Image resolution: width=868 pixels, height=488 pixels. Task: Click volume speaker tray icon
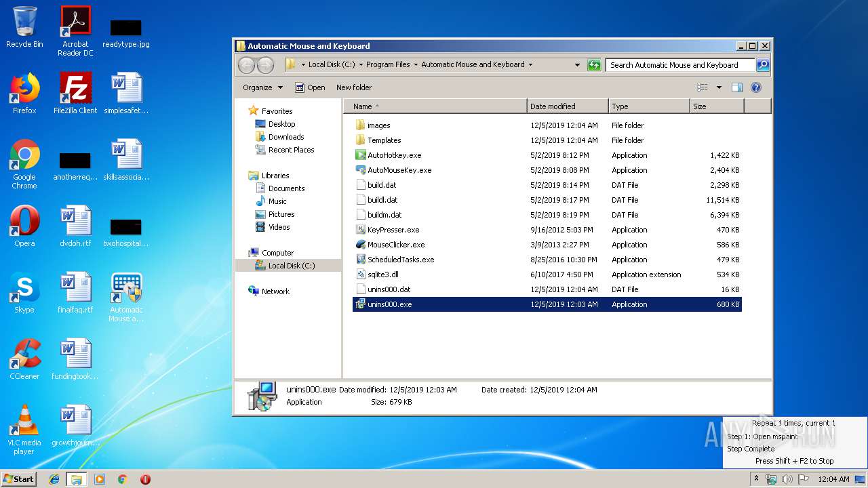tap(787, 479)
